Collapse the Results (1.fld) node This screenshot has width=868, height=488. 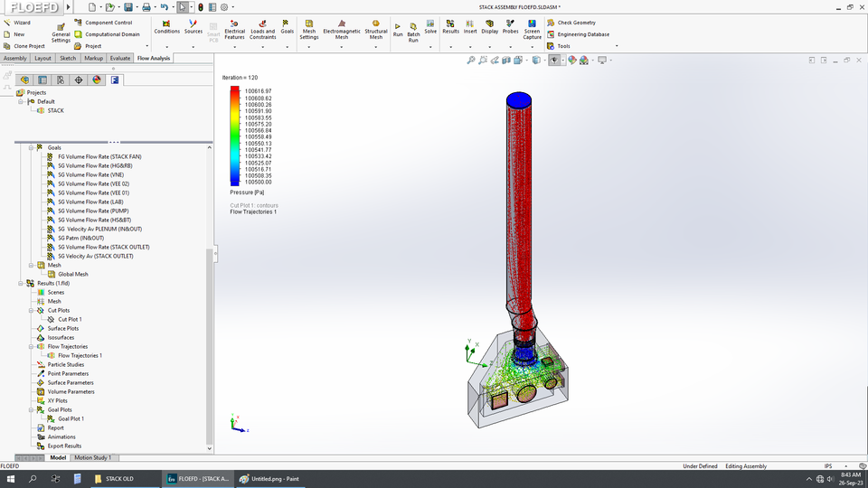21,283
